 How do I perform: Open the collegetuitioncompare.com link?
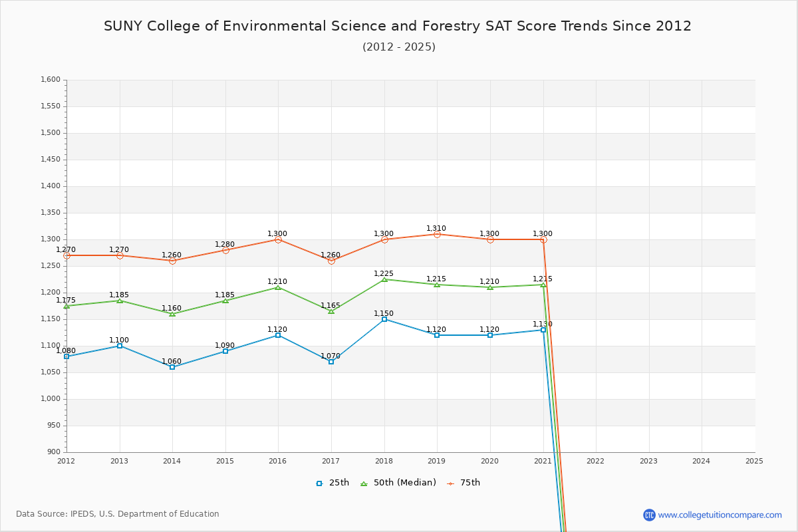[x=720, y=515]
